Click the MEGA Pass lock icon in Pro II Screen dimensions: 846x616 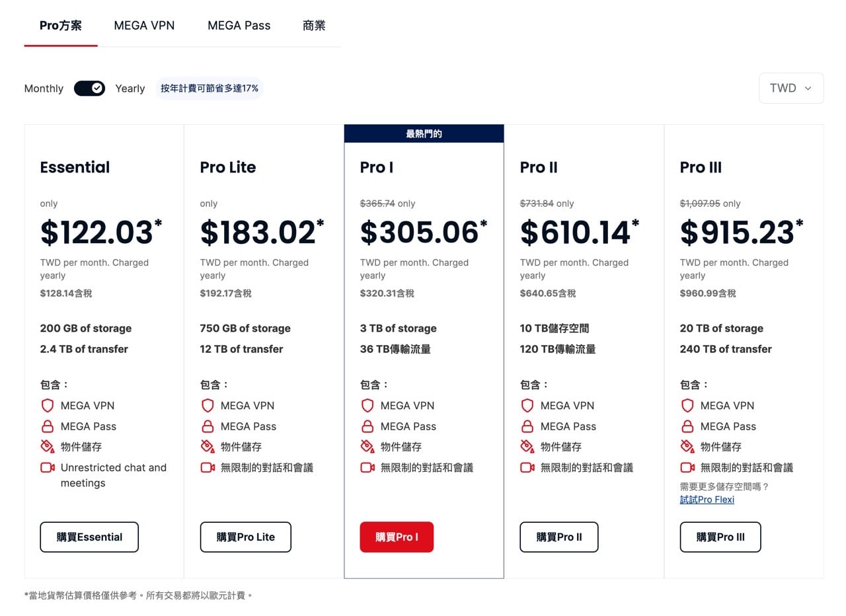pyautogui.click(x=527, y=426)
